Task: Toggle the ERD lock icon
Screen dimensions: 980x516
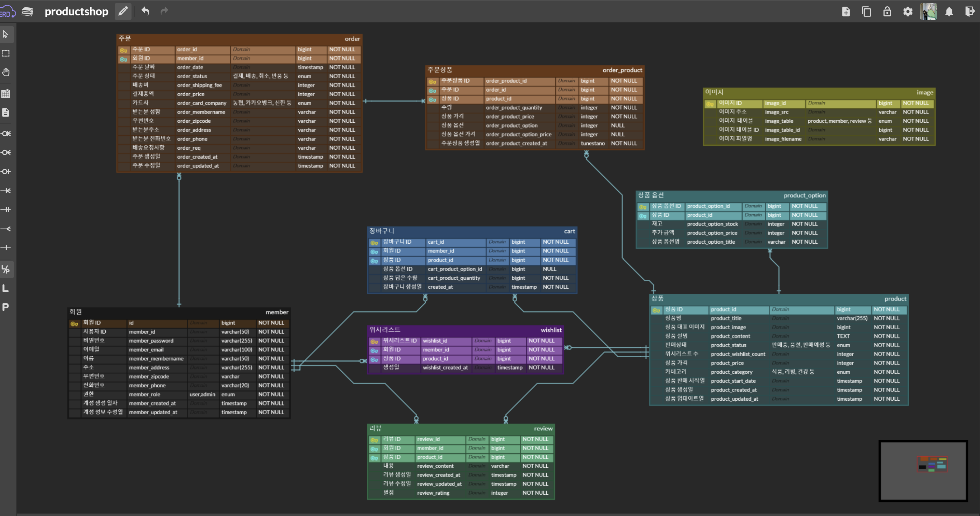Action: 887,12
